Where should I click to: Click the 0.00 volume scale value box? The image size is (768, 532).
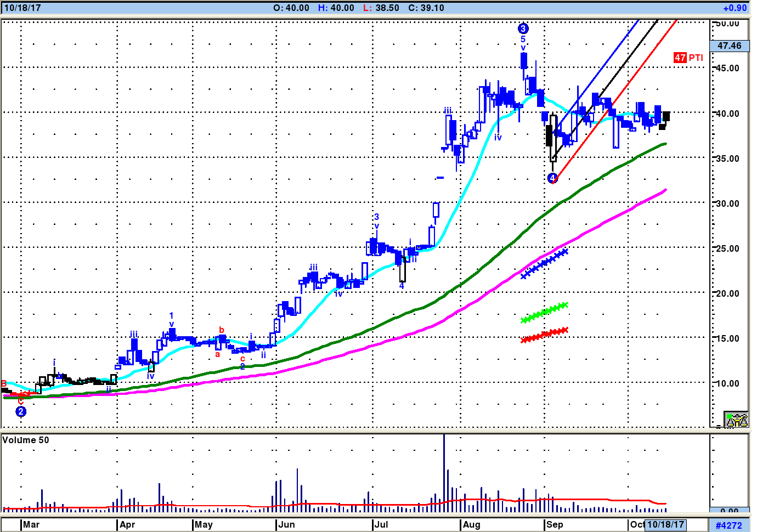tap(729, 511)
